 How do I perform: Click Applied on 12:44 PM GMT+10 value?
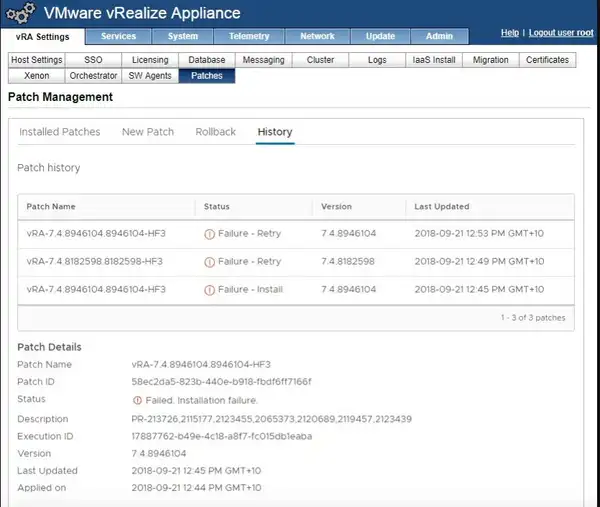coord(196,488)
